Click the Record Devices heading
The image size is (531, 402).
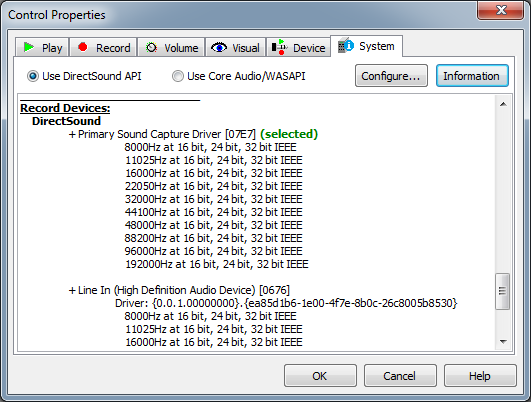point(65,108)
